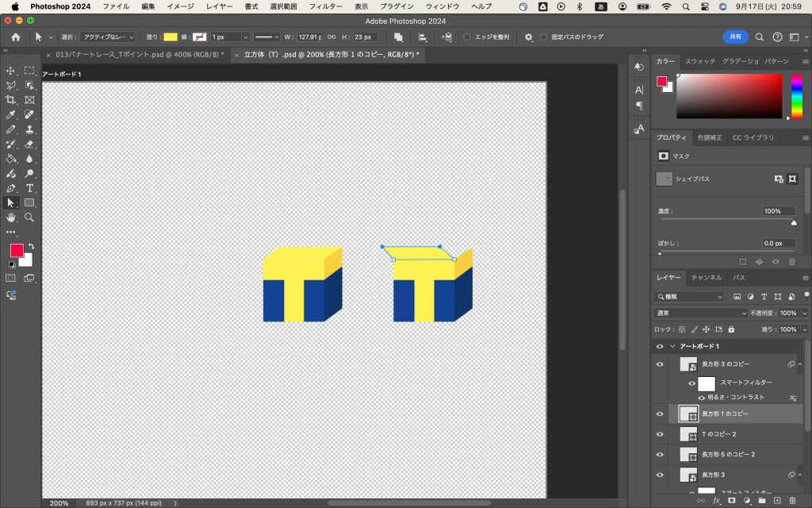Open the フィルター menu
The image size is (812, 508).
coord(325,6)
